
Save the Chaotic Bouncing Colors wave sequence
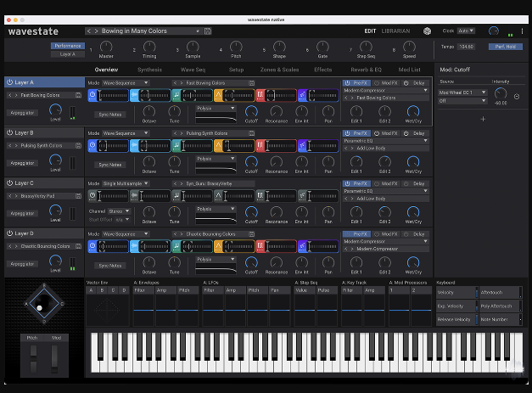(251, 234)
